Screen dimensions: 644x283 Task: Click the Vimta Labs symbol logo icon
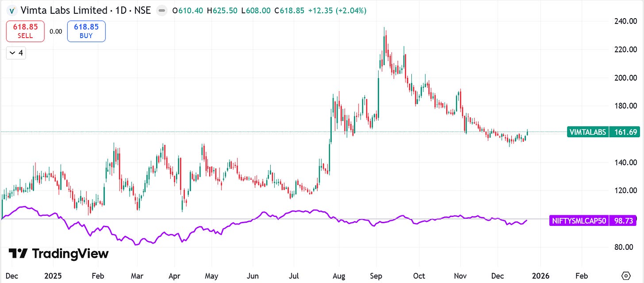click(x=12, y=10)
